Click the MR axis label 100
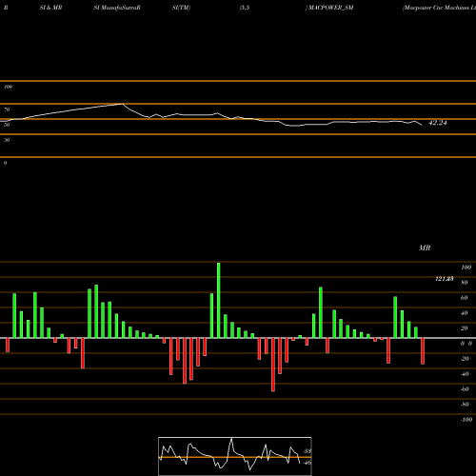Screen dimensions: 476x476 pos(466,268)
